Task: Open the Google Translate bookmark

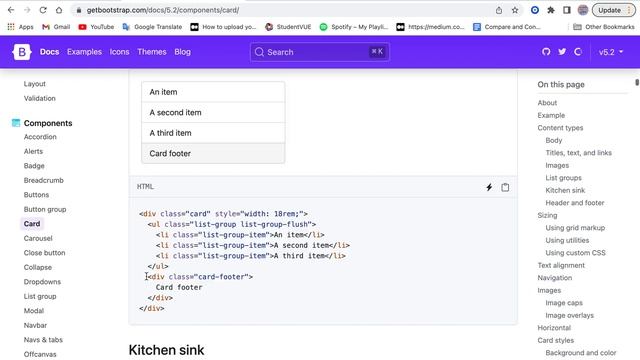Action: pos(152,27)
